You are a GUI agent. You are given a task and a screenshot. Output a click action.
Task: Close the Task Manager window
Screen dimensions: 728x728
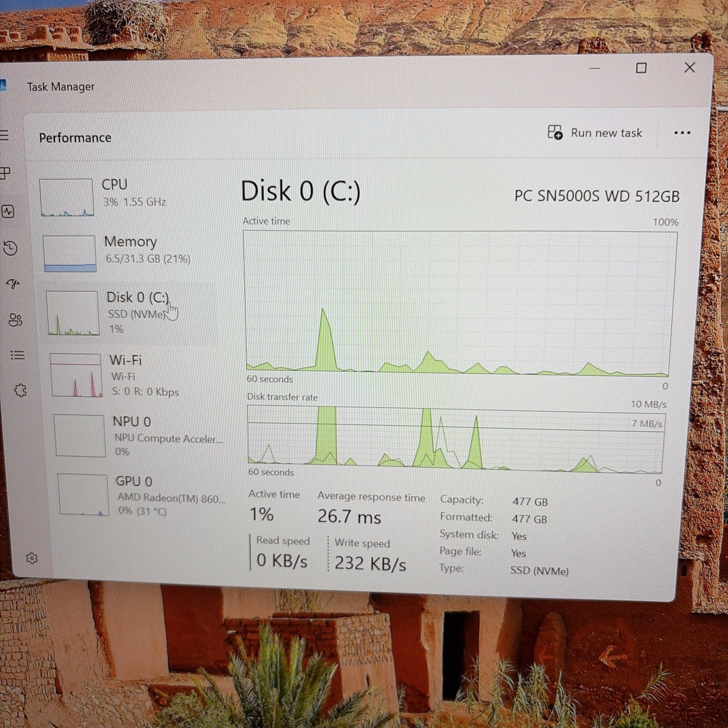(689, 68)
